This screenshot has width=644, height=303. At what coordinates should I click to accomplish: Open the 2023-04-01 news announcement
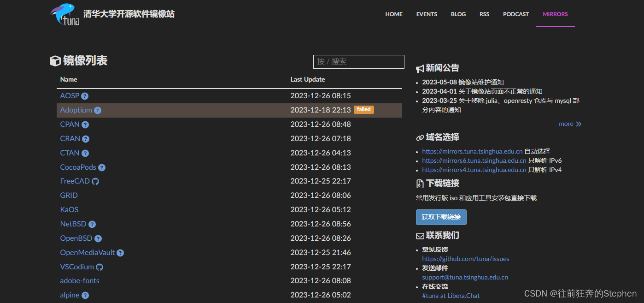click(482, 92)
